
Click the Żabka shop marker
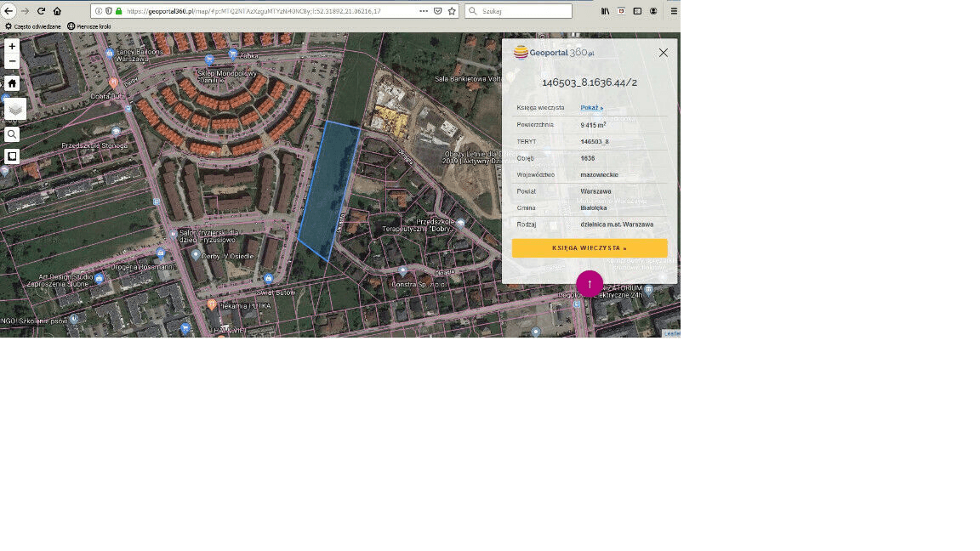pyautogui.click(x=232, y=55)
